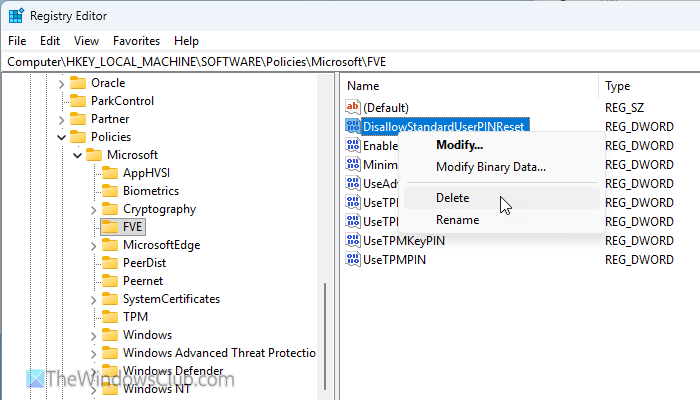Screen dimensions: 700x400
Task: Select the DWORD icon beside the UseAd value
Action: coord(353,183)
